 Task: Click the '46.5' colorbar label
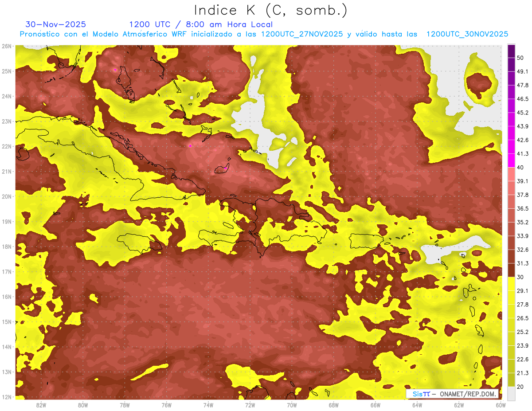pyautogui.click(x=522, y=99)
